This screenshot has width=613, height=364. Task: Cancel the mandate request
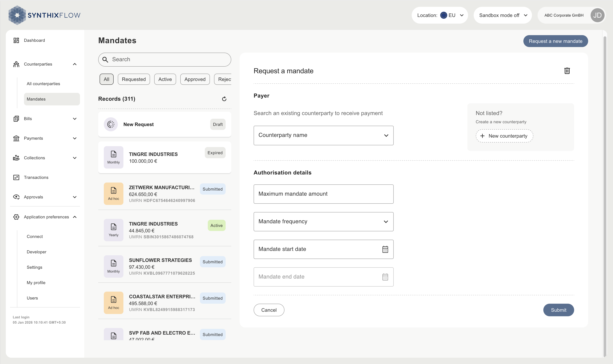(x=269, y=310)
